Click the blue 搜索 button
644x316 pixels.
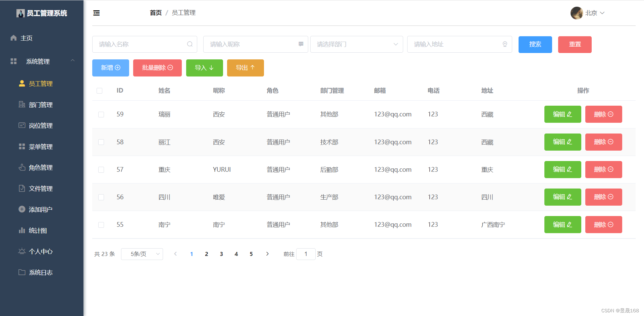[x=535, y=45]
